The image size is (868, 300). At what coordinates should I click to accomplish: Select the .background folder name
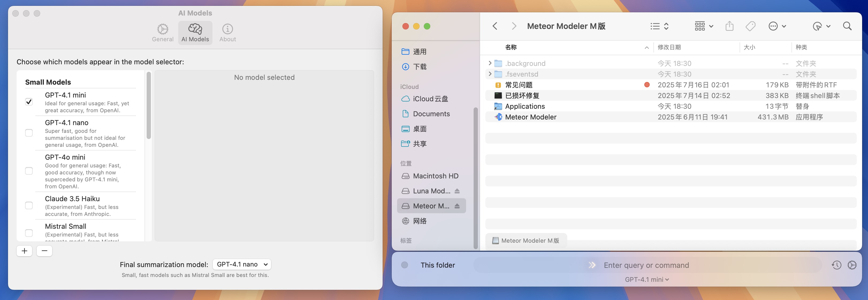click(x=525, y=63)
